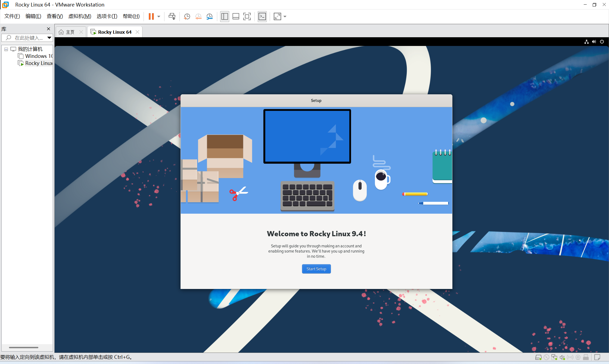Enter full screen mode

[247, 17]
